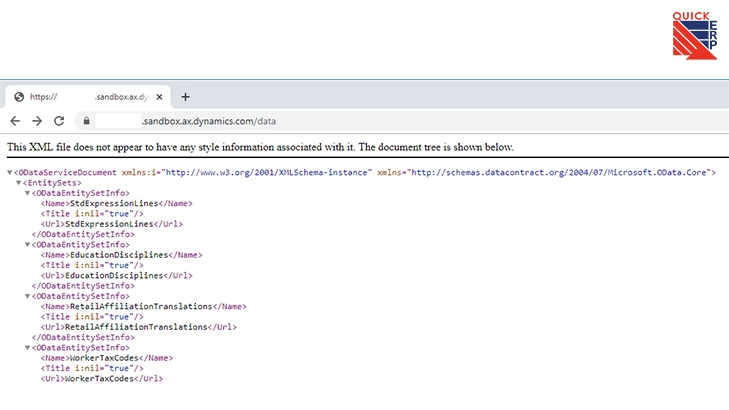Viewport: 729px width, 410px height.
Task: Open a new tab with plus button
Action: click(186, 97)
